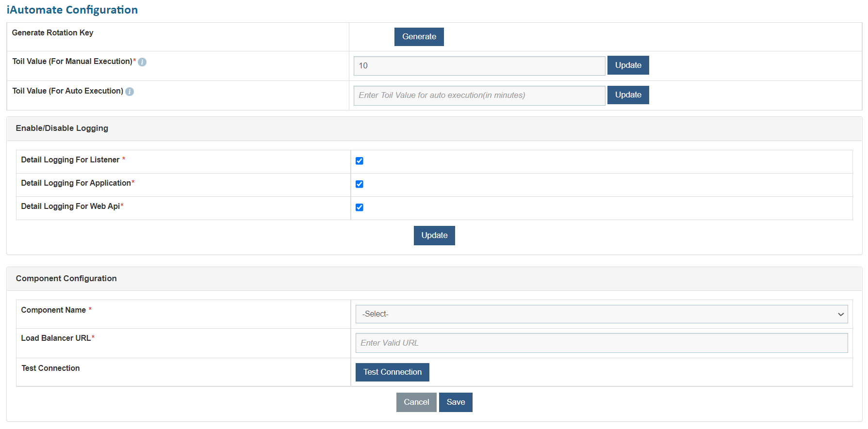Screen dimensions: 868x429
Task: Click the Toil Value (For Auto Execution) label
Action: (68, 91)
